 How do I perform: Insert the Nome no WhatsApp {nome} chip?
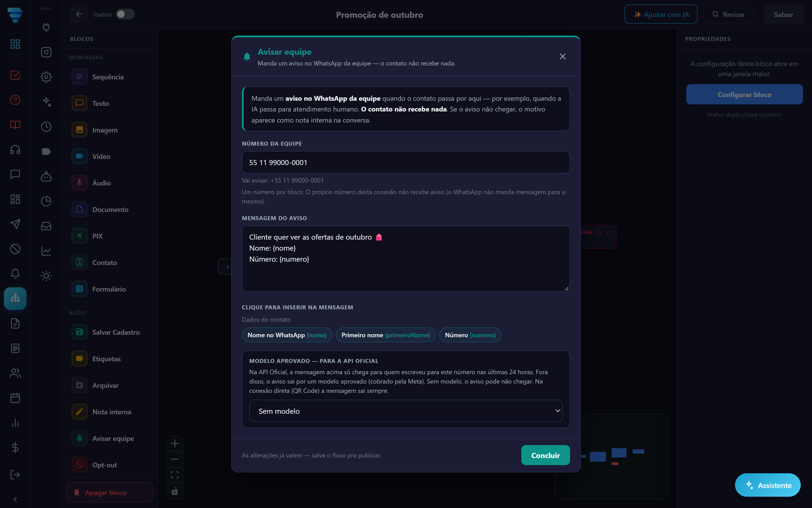pos(287,335)
